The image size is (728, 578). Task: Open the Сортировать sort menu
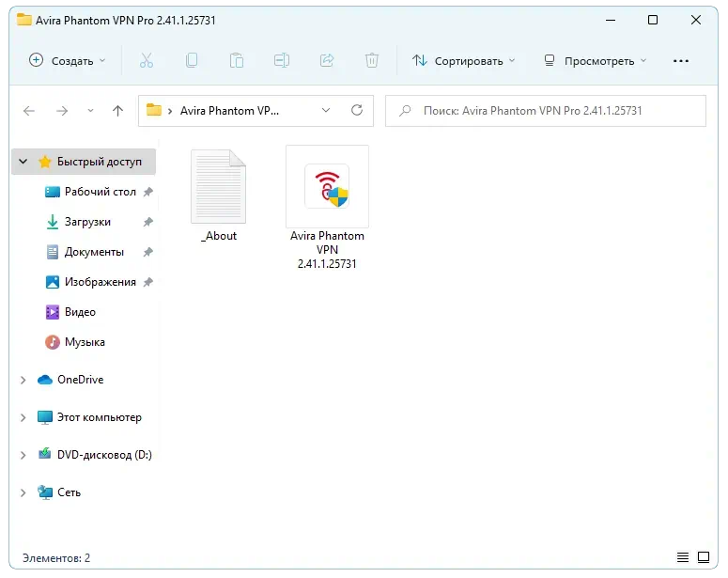click(x=464, y=61)
